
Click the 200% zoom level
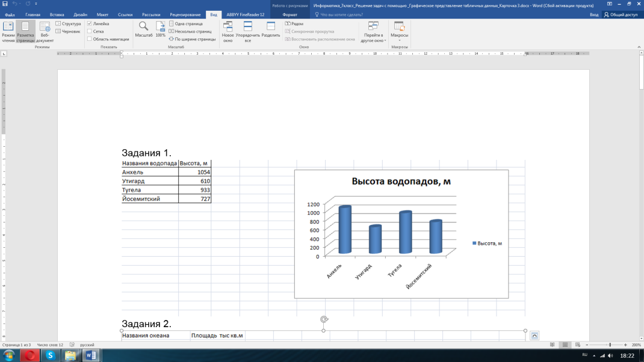pyautogui.click(x=636, y=345)
